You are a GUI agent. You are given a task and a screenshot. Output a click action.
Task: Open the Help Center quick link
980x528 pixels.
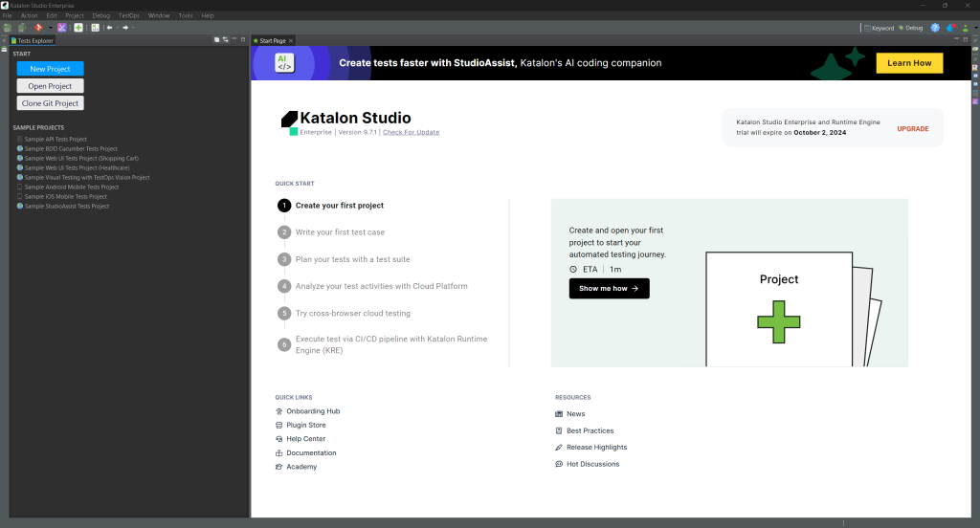[300, 439]
